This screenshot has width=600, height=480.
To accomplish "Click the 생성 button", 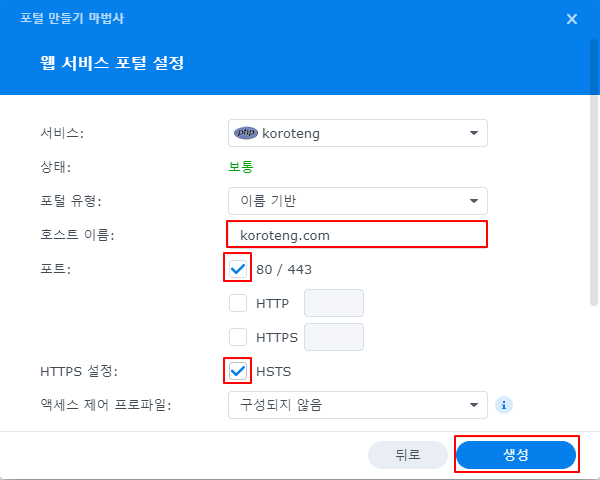I will click(x=516, y=455).
